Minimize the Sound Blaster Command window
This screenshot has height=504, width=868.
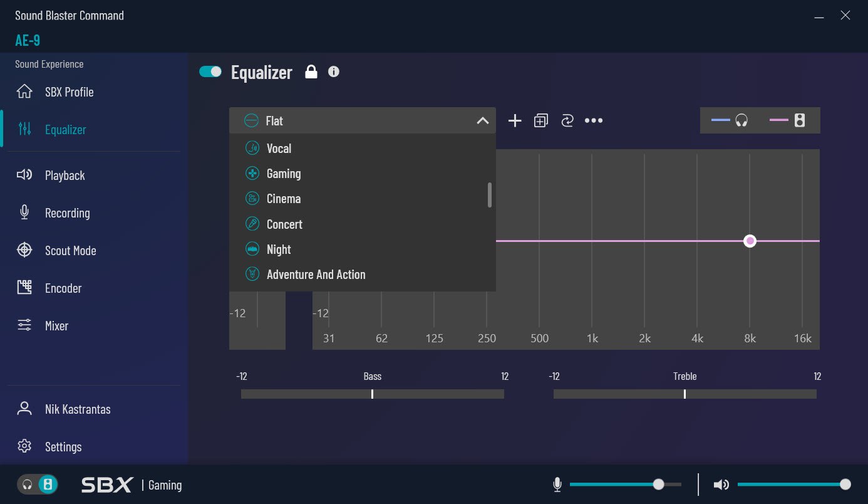tap(819, 16)
